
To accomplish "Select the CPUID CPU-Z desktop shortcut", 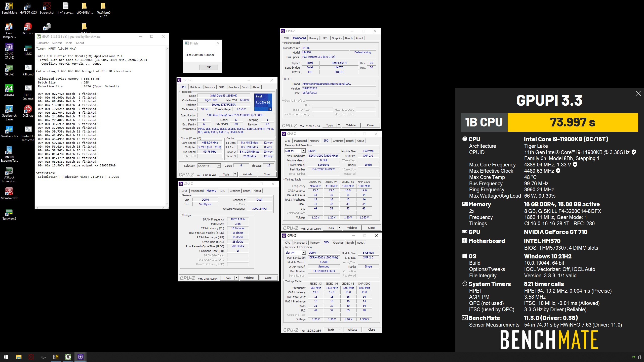I will click(9, 51).
